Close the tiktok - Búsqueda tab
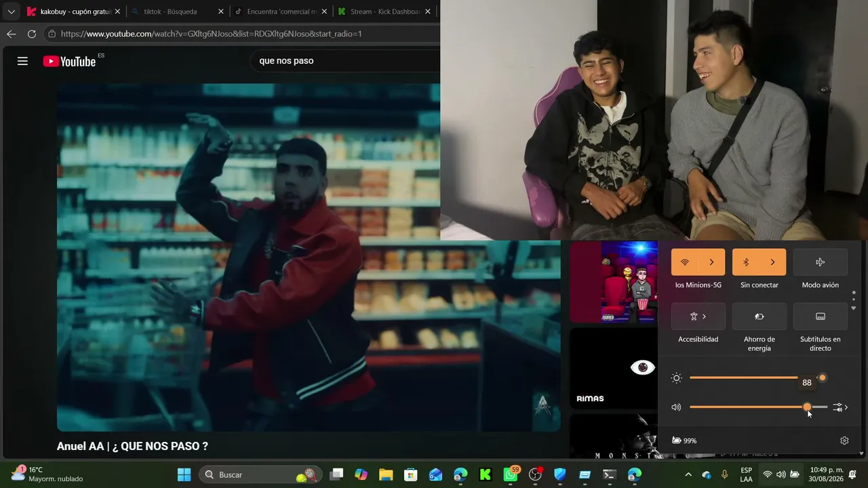The width and height of the screenshot is (868, 488). pyautogui.click(x=220, y=12)
